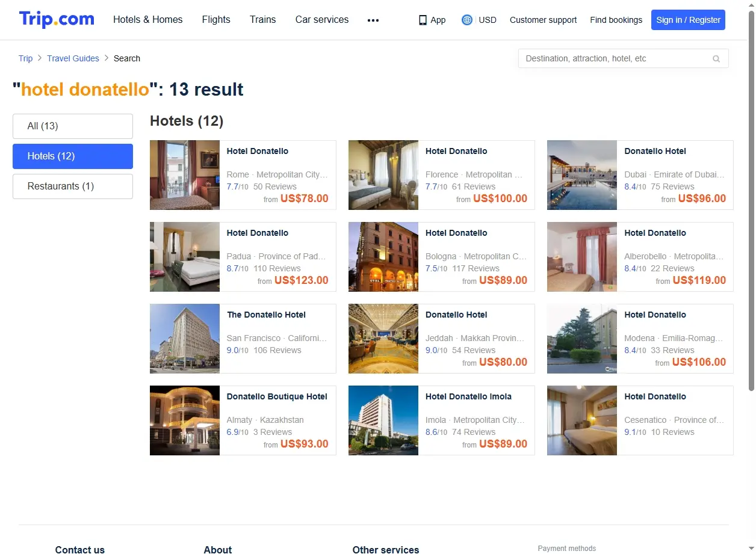The image size is (756, 554).
Task: Click the US$80.00 price
Action: [x=503, y=362]
